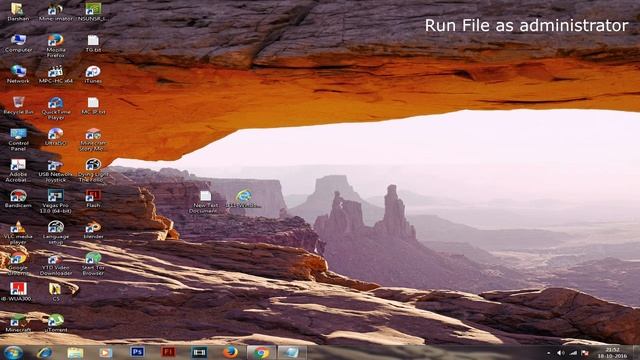Select the MC IP text file icon

click(93, 105)
